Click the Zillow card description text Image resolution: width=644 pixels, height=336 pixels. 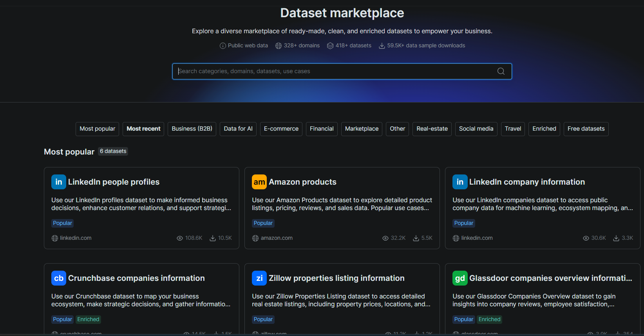341,300
